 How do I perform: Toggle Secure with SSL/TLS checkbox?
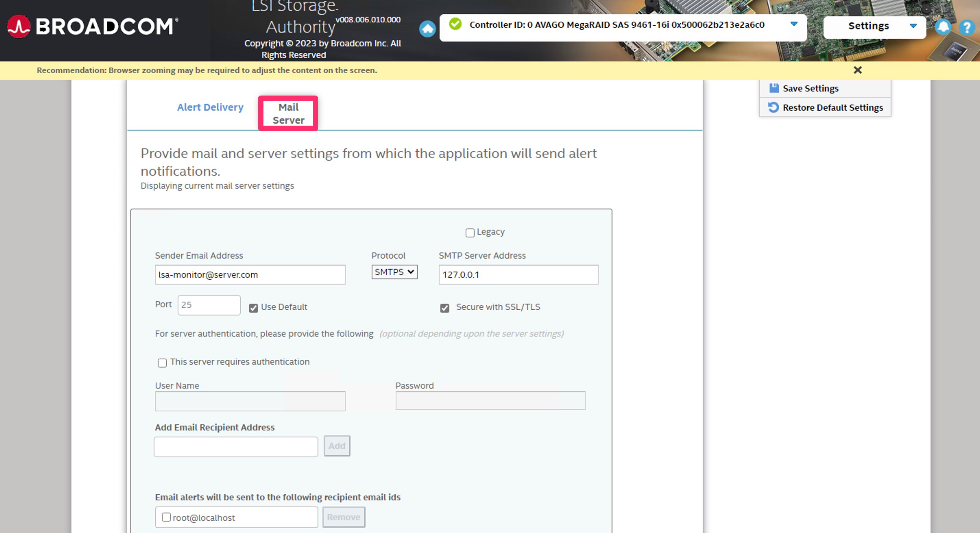(x=444, y=308)
